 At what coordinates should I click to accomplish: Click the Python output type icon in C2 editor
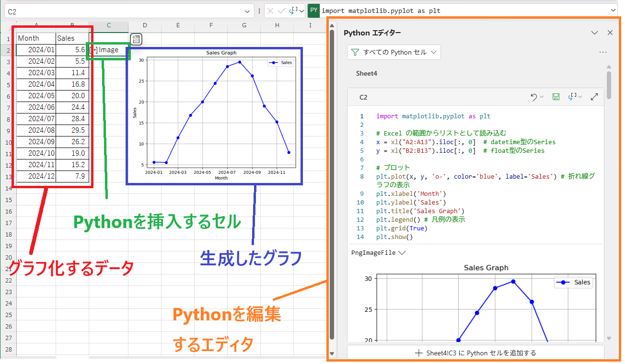(572, 97)
